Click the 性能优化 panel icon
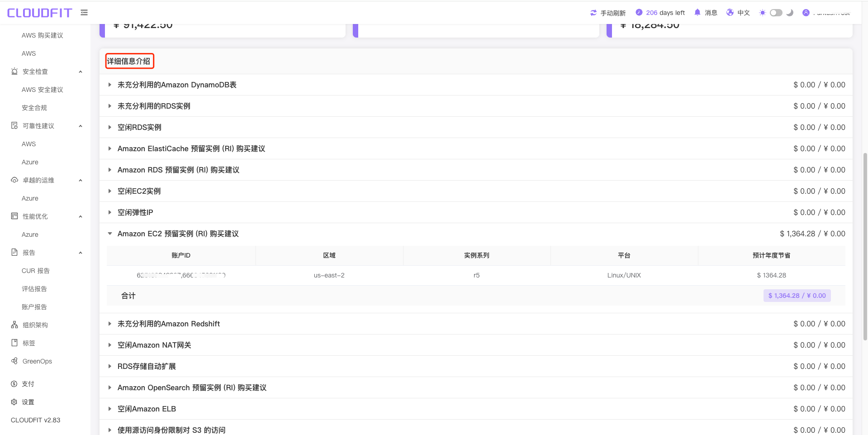868x435 pixels. click(x=14, y=216)
